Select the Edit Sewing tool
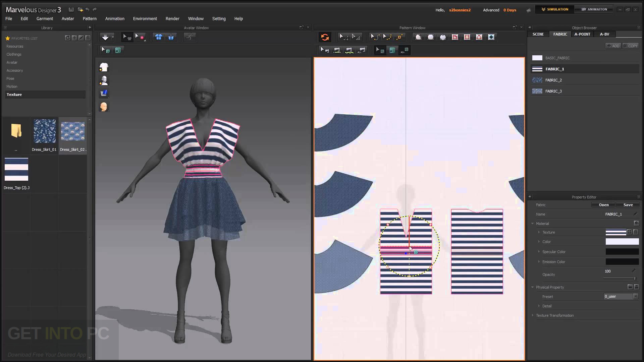This screenshot has width=644, height=362. tap(325, 50)
